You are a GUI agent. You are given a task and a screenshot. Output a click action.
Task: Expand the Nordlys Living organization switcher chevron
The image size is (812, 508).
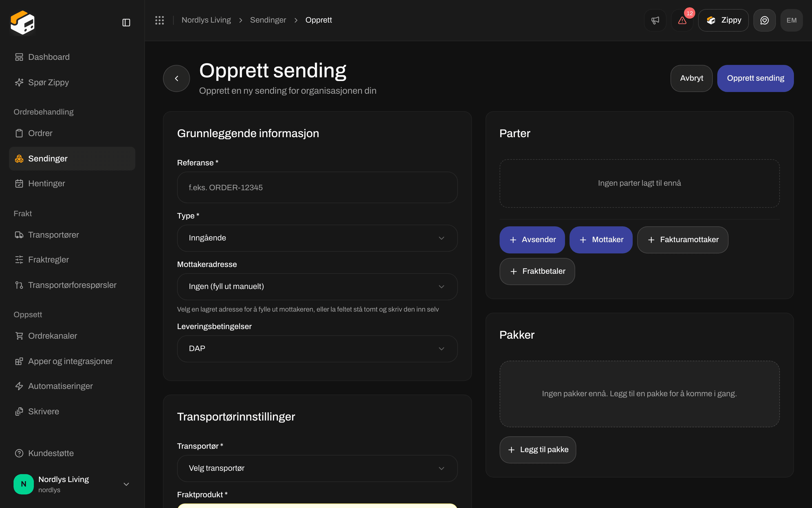[x=126, y=484]
